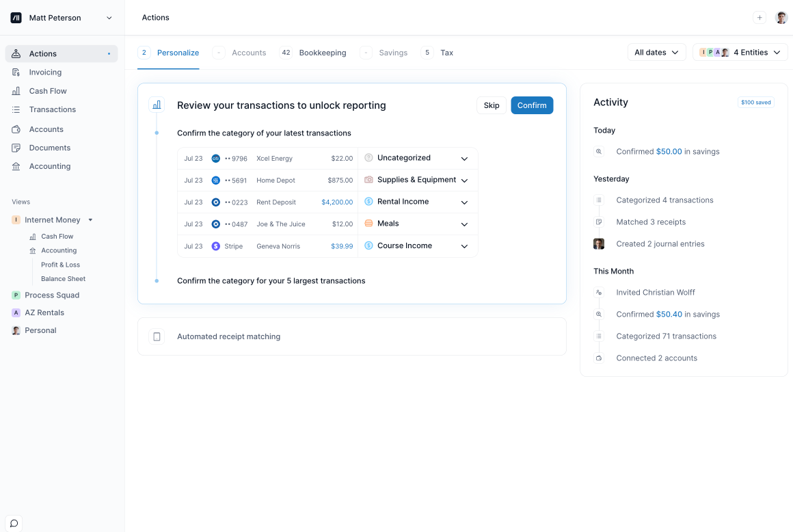Click the Cash Flow chart icon in main sidebar
This screenshot has height=532, width=793.
tap(16, 91)
